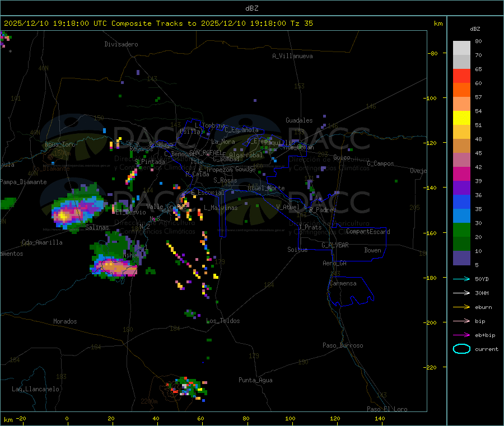
Task: Click the A_Villanueva map label
Action: [292, 56]
